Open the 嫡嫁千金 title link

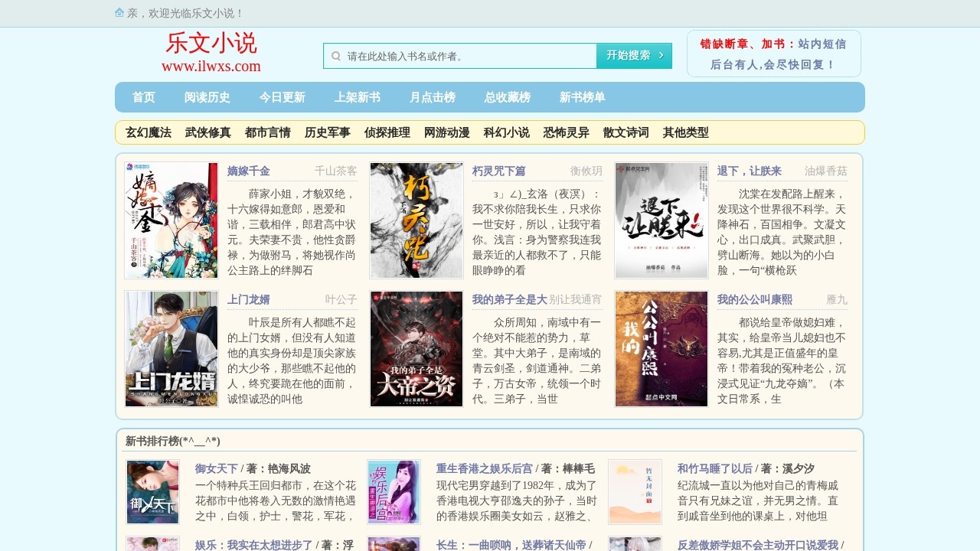click(249, 171)
